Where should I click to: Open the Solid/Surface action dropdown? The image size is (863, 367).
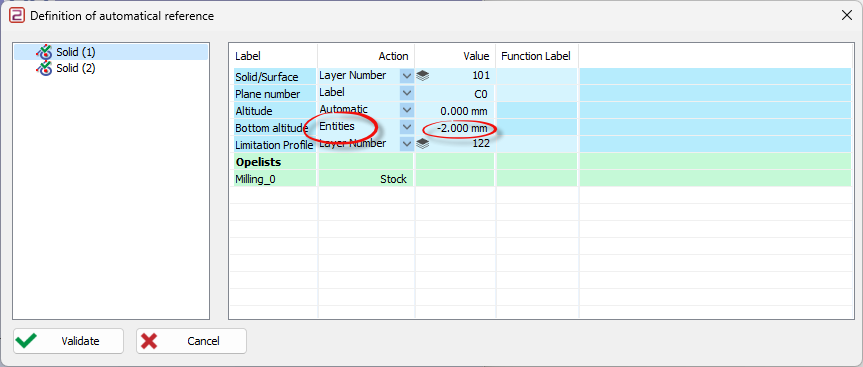tap(407, 76)
